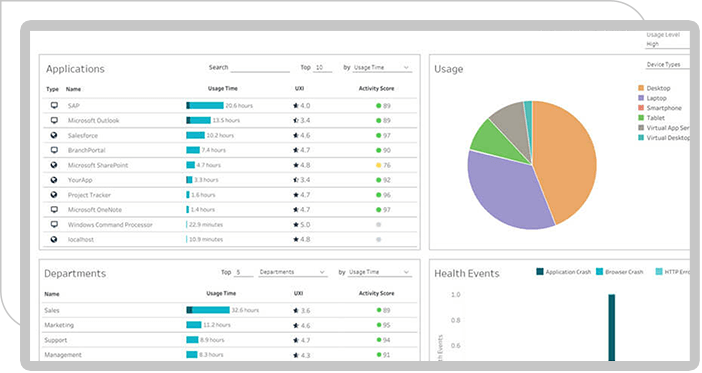Open the Marketing department row

230,325
